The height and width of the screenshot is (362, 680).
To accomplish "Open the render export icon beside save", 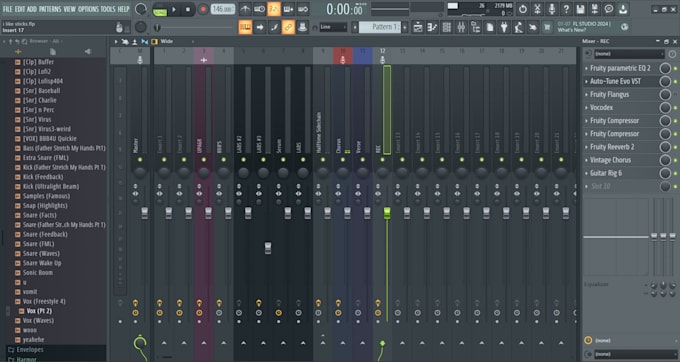I will click(x=595, y=9).
